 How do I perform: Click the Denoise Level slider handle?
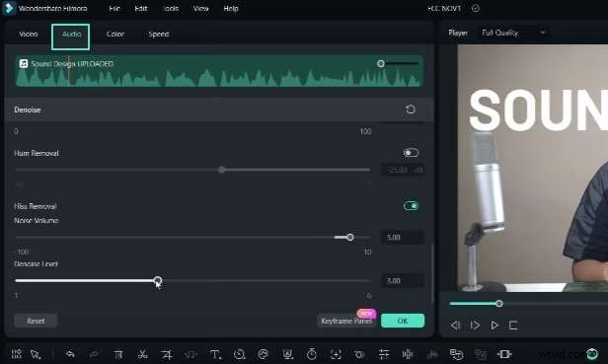click(x=158, y=280)
